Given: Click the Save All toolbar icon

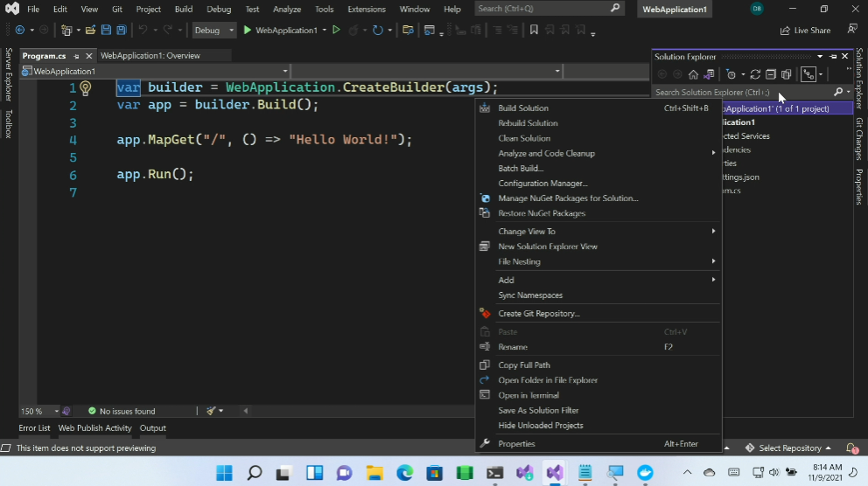Looking at the screenshot, I should click(120, 30).
